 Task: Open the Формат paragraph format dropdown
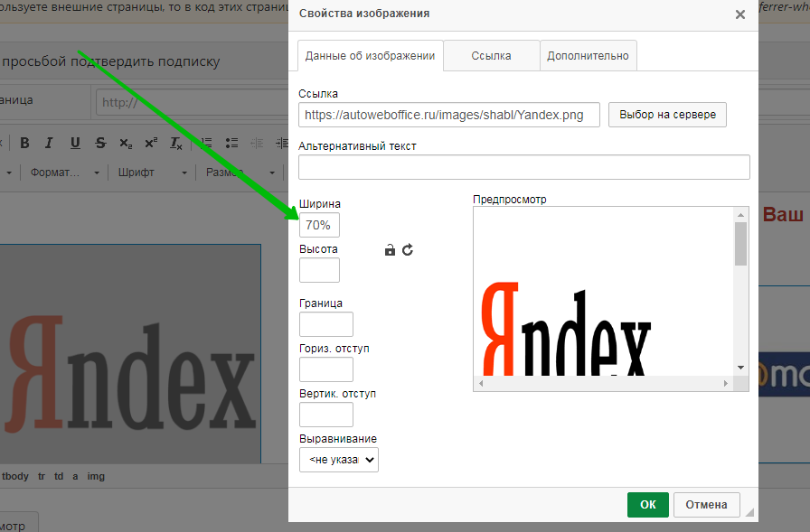(65, 172)
